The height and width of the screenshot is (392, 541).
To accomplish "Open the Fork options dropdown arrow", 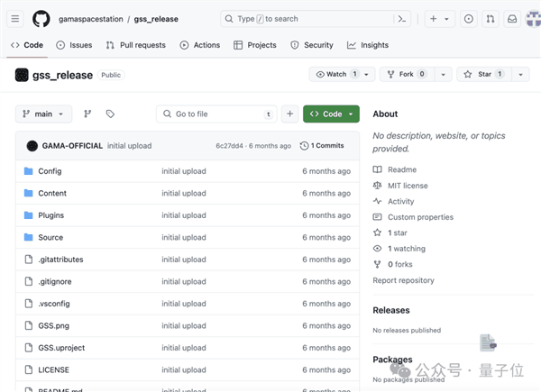I will (443, 75).
